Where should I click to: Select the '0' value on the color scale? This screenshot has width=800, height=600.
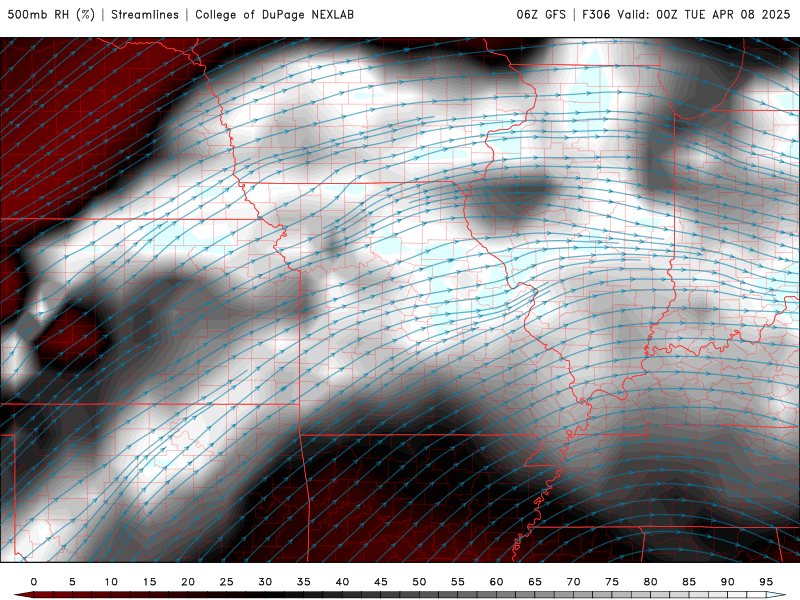34,582
